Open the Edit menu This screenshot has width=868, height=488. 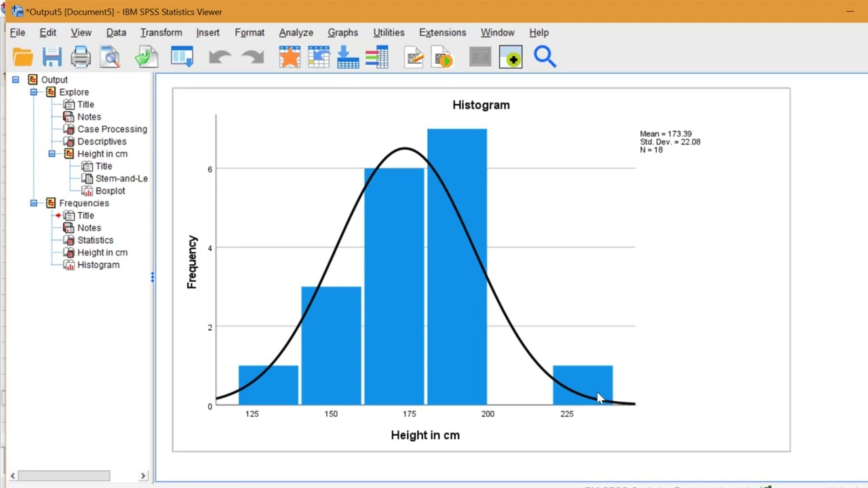click(x=47, y=33)
